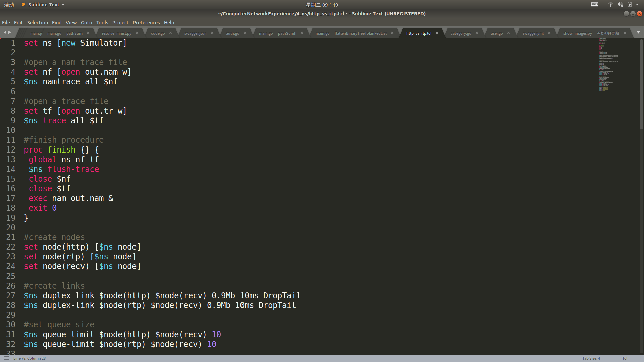Image resolution: width=644 pixels, height=362 pixels.
Task: Open the Wi-Fi network indicator
Action: click(610, 5)
